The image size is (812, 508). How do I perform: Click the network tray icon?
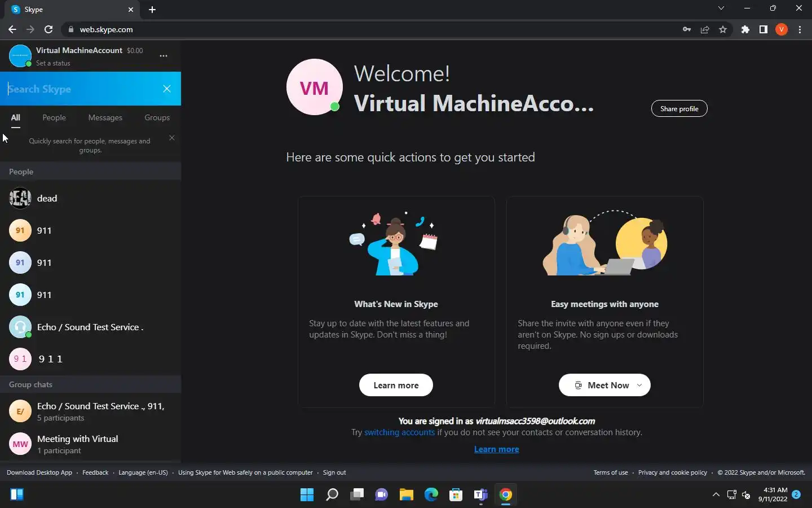732,494
